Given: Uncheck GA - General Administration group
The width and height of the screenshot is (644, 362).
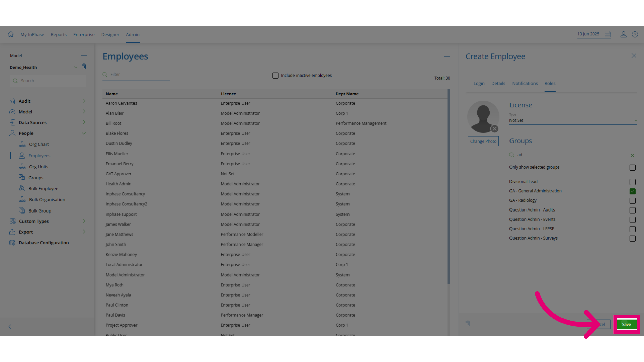Looking at the screenshot, I should [632, 191].
